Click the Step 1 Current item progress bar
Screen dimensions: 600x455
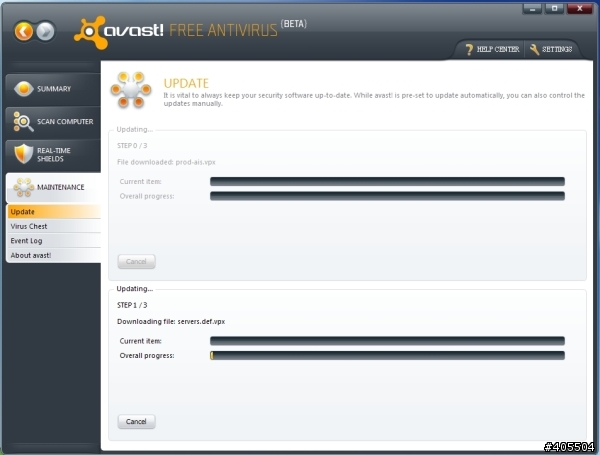coord(387,341)
